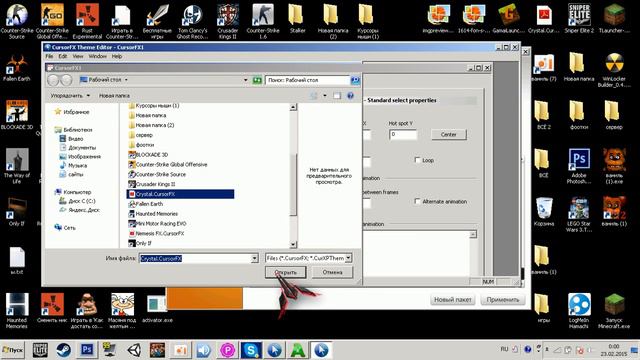The image size is (640, 360).
Task: Select Избранное in navigation pane
Action: (76, 112)
